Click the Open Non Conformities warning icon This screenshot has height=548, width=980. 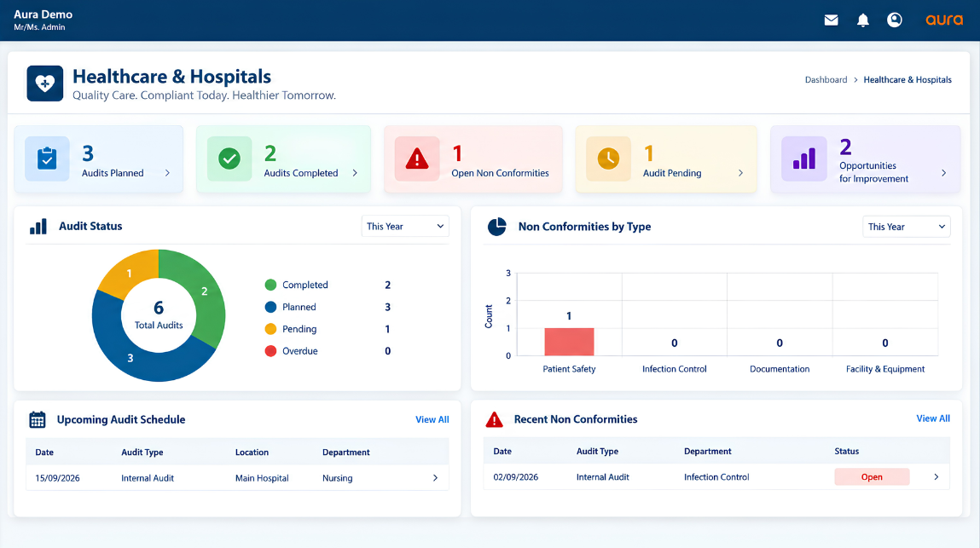coord(417,159)
